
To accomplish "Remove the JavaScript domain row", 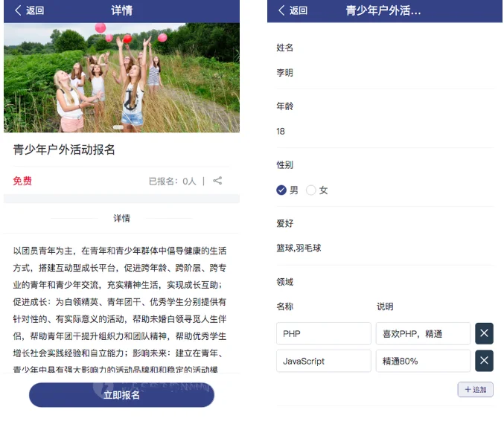I will click(x=484, y=361).
